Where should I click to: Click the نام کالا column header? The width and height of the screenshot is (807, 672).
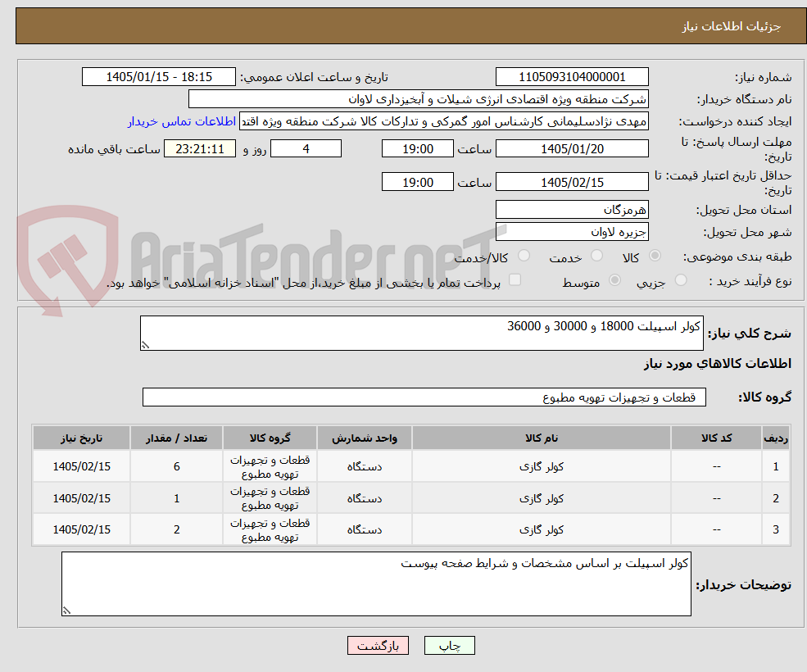(542, 438)
